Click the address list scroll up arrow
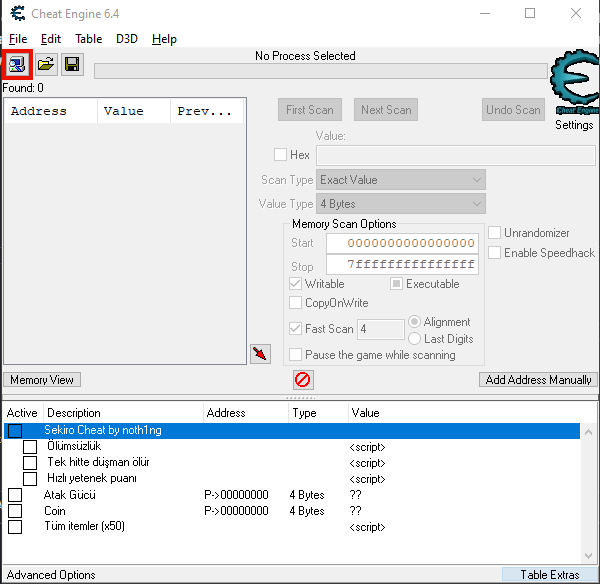 [x=589, y=432]
